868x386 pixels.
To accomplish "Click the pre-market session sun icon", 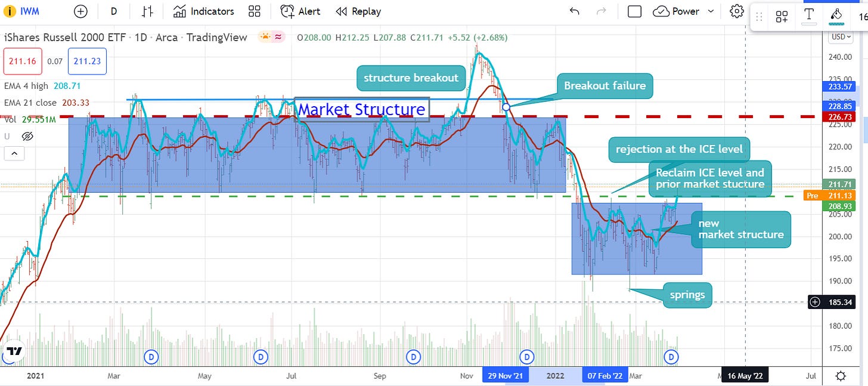I will click(265, 37).
